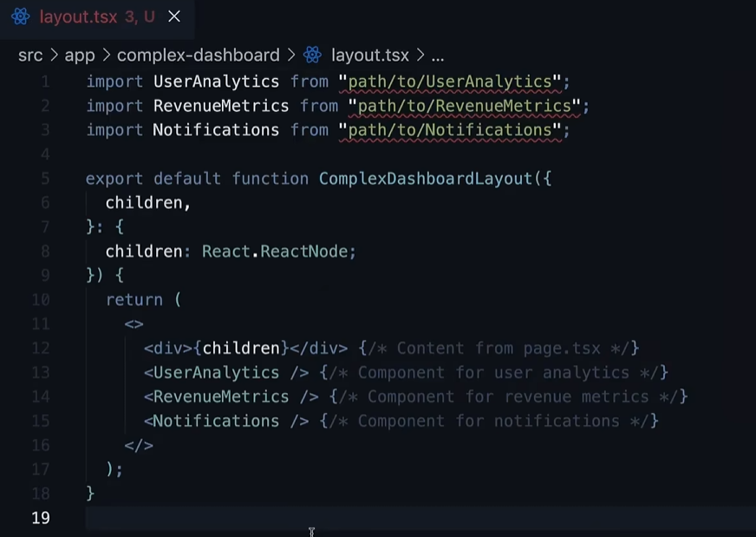
Task: Click the "path/to/UserAnalytics" import string
Action: click(450, 82)
